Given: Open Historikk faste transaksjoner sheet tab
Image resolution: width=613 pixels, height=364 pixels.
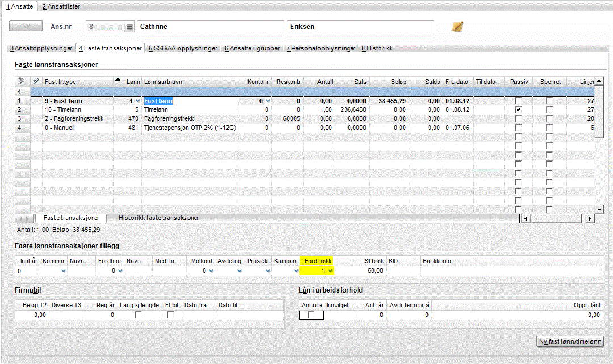Looking at the screenshot, I should click(x=158, y=218).
